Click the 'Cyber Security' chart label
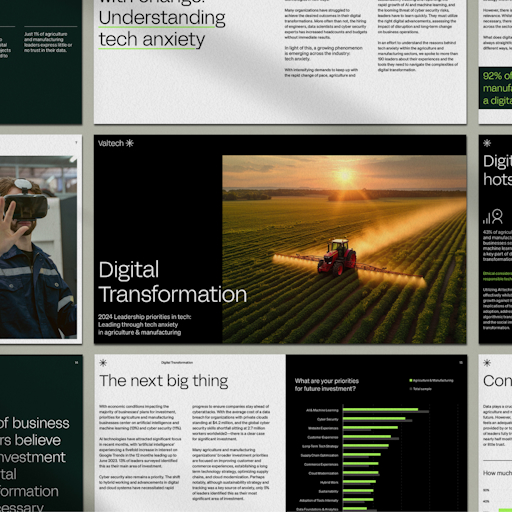The width and height of the screenshot is (512, 512). click(x=328, y=419)
